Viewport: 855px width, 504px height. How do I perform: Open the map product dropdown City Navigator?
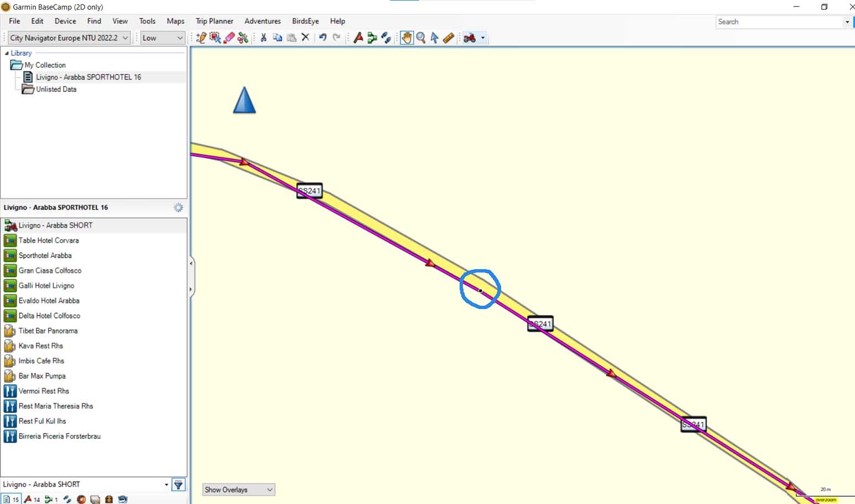coord(69,38)
